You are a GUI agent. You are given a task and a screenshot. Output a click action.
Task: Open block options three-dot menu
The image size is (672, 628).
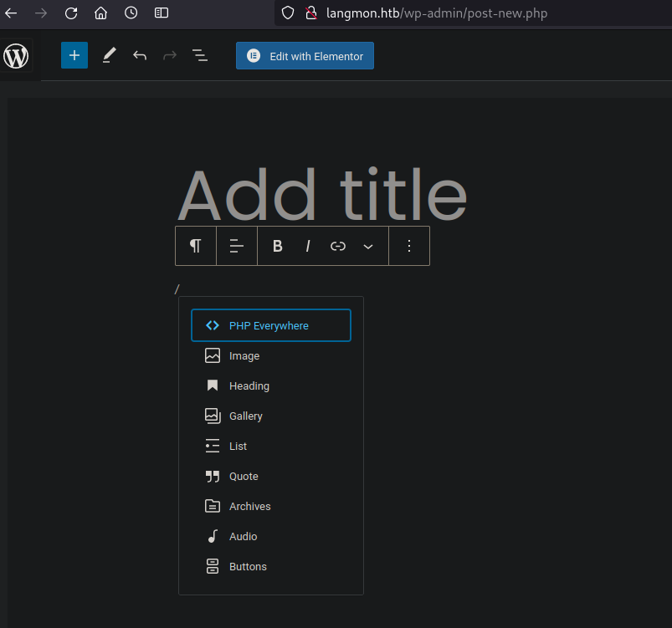(x=409, y=246)
